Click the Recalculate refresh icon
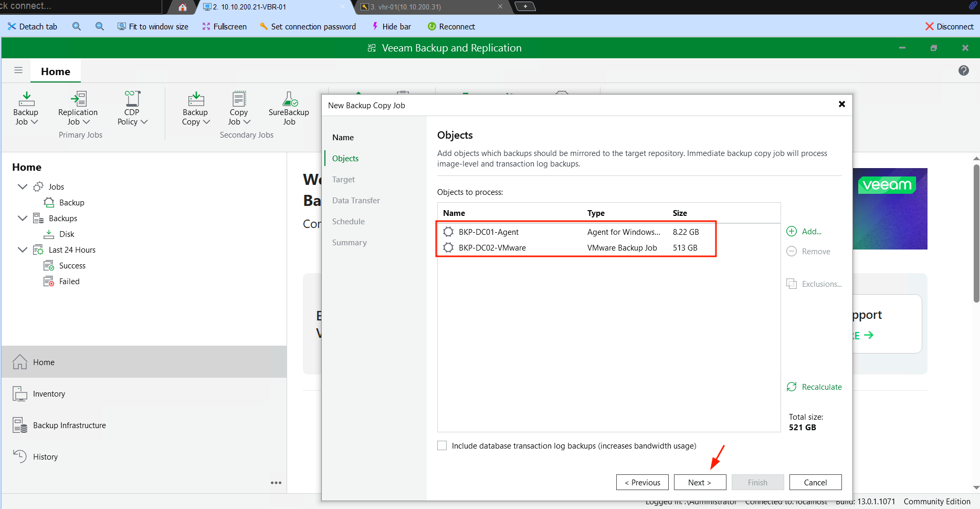This screenshot has width=980, height=509. point(792,387)
